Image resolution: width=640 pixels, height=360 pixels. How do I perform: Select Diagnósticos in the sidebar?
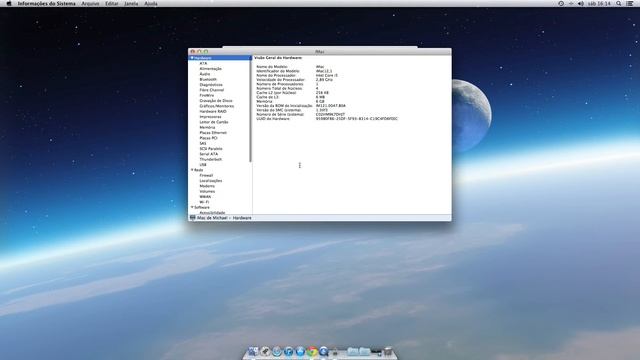211,85
